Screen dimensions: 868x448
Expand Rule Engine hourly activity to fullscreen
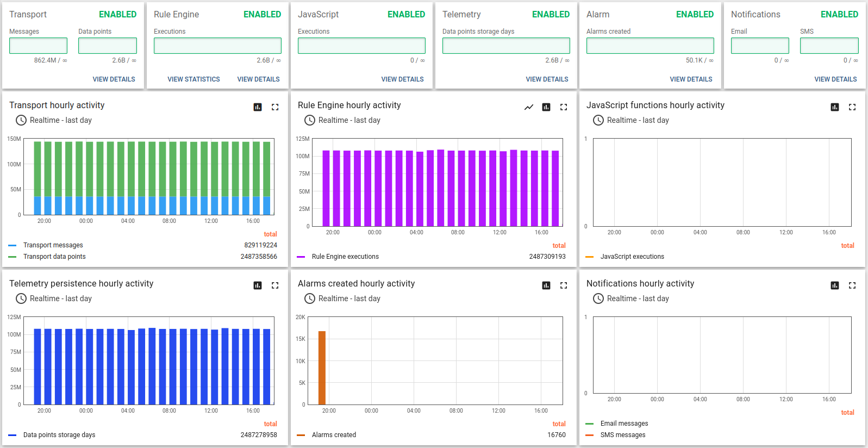pos(564,107)
